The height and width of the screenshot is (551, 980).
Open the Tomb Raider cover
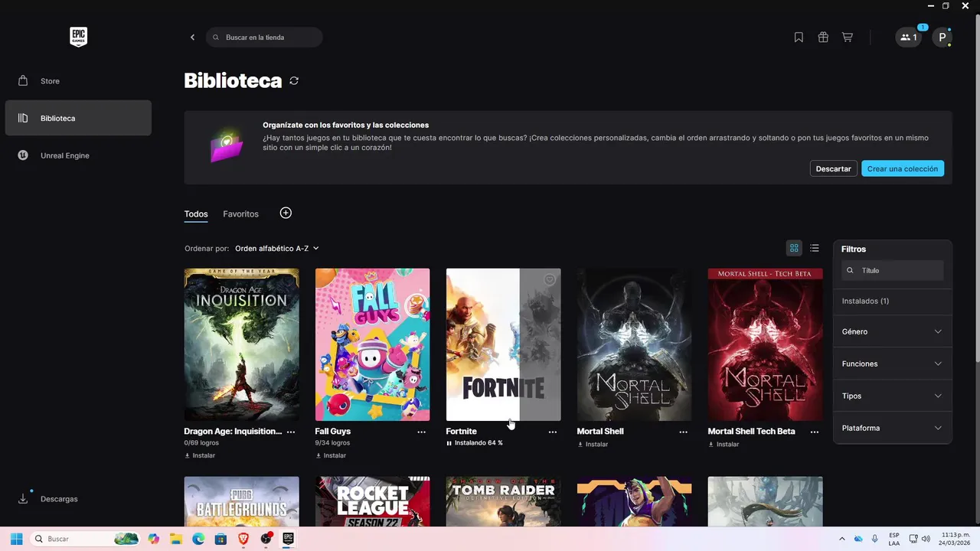point(503,501)
